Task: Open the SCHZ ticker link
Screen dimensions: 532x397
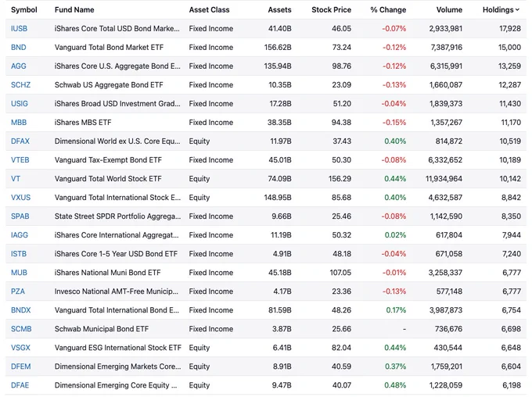Action: tap(20, 84)
